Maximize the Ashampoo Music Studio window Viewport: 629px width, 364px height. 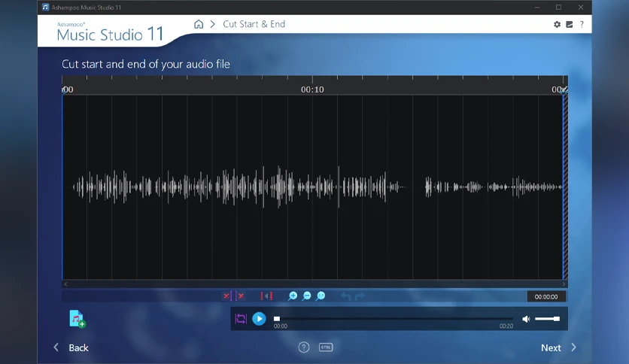558,8
